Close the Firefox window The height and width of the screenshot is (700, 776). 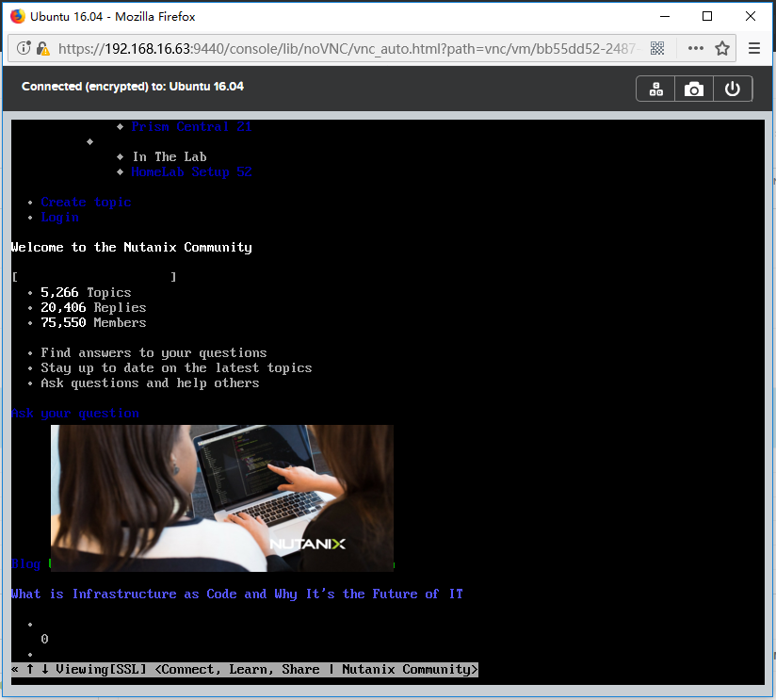(x=751, y=16)
